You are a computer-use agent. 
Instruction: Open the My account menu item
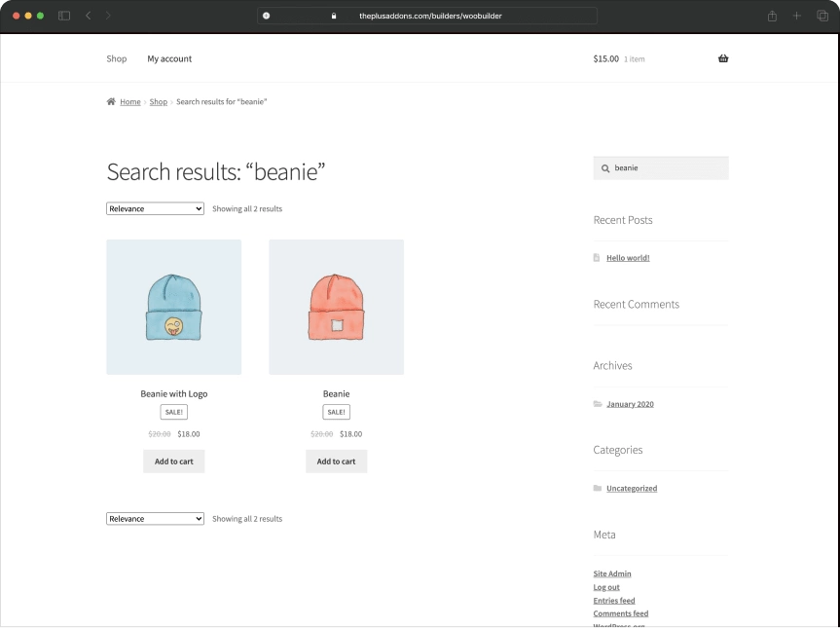point(169,58)
